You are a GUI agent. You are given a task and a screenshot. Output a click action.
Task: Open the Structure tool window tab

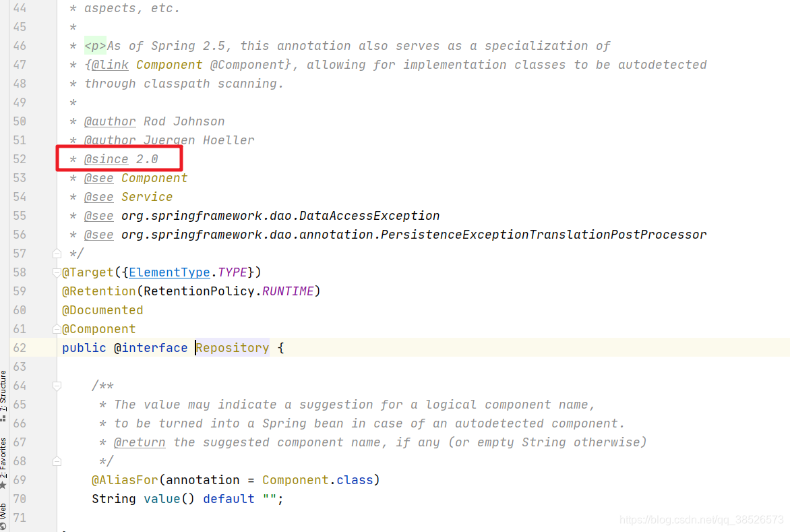[3, 396]
